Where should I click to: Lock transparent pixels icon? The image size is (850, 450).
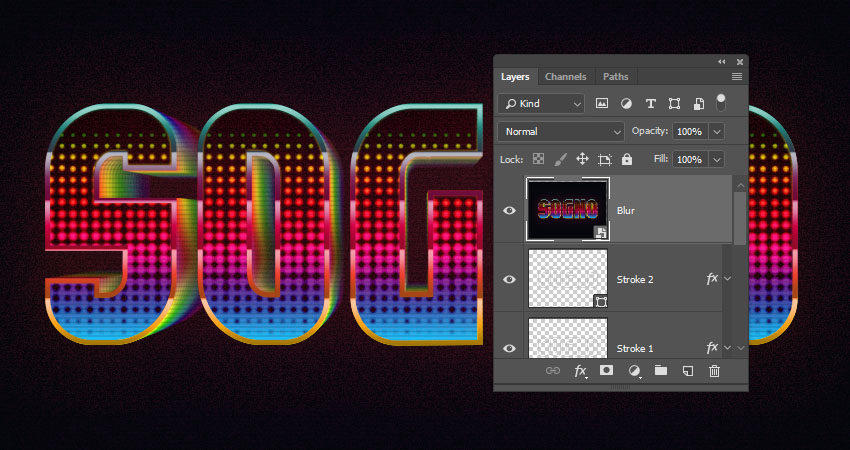click(538, 159)
